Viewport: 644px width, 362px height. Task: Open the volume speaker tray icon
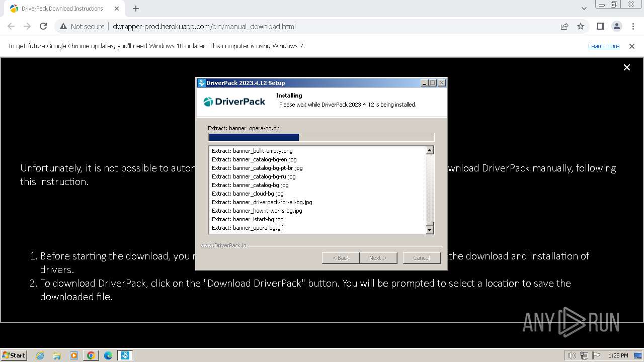point(572,355)
